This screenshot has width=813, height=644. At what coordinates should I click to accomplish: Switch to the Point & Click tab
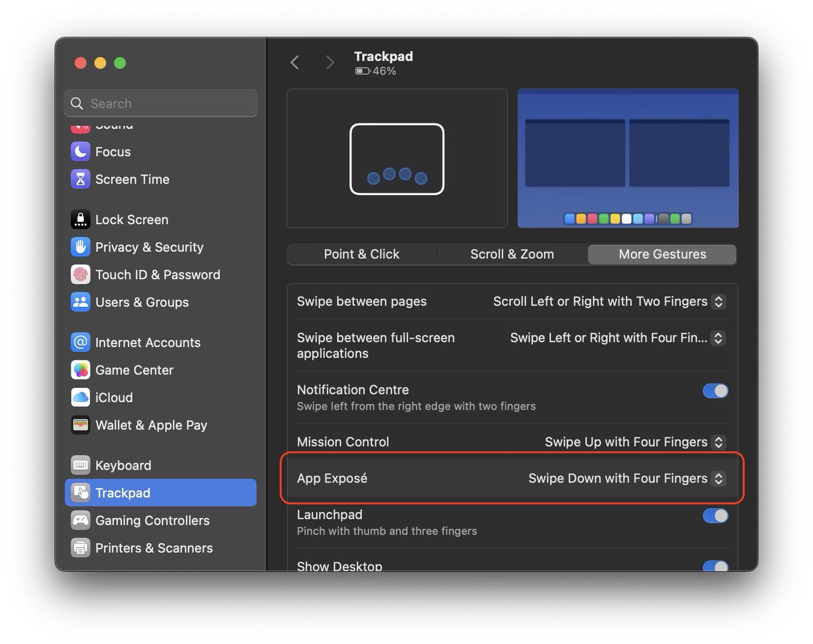[x=361, y=255]
